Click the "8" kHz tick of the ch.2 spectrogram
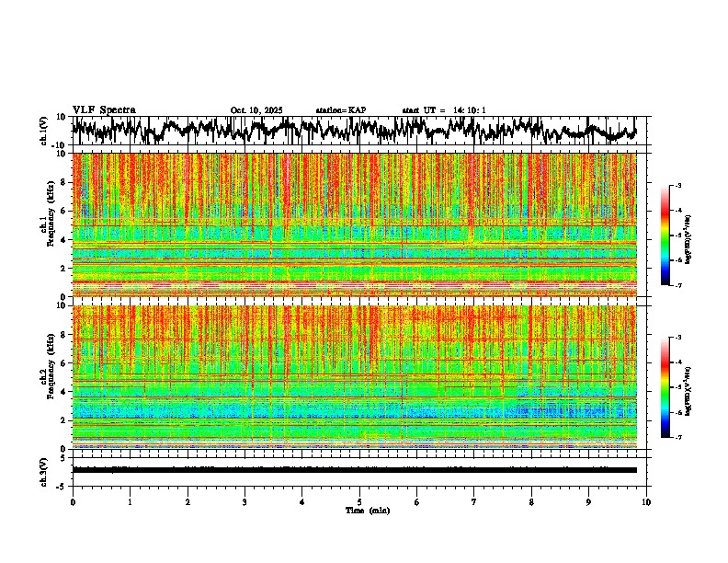The image size is (728, 563). [64, 334]
